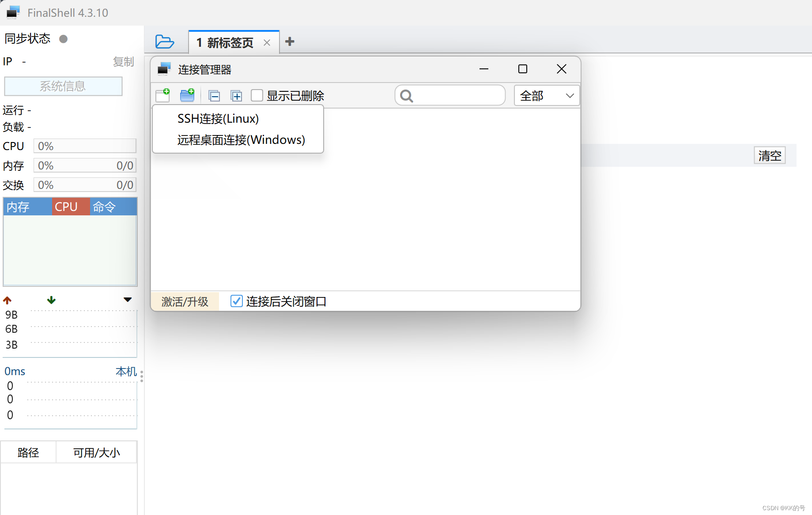Open the 全部 filter dropdown
The width and height of the screenshot is (812, 515).
pyautogui.click(x=547, y=95)
